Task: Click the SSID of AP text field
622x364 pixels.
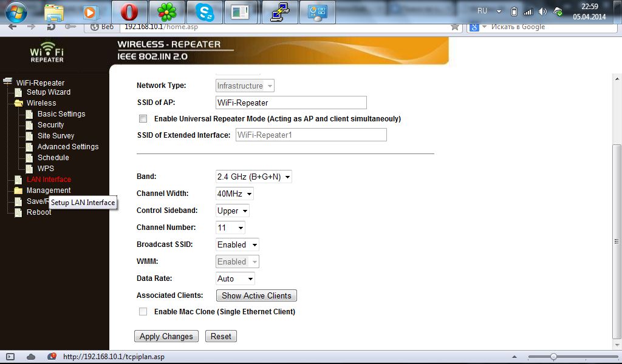Action: pyautogui.click(x=291, y=103)
